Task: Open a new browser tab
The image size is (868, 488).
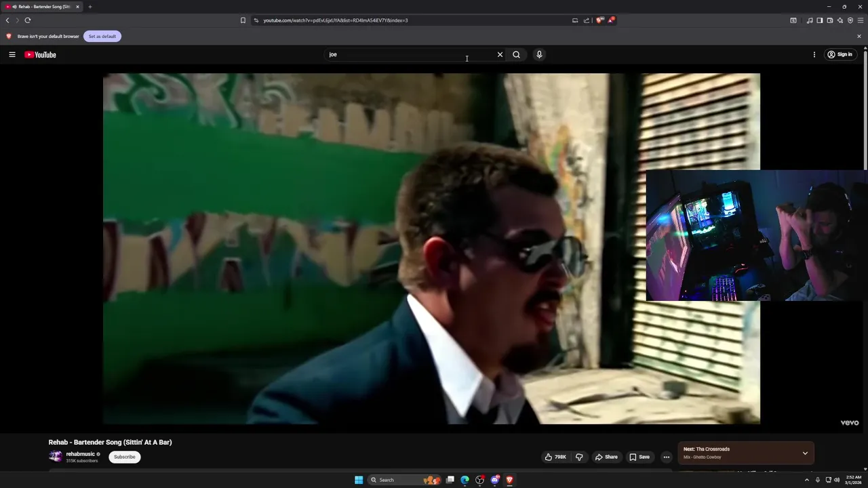Action: 90,7
